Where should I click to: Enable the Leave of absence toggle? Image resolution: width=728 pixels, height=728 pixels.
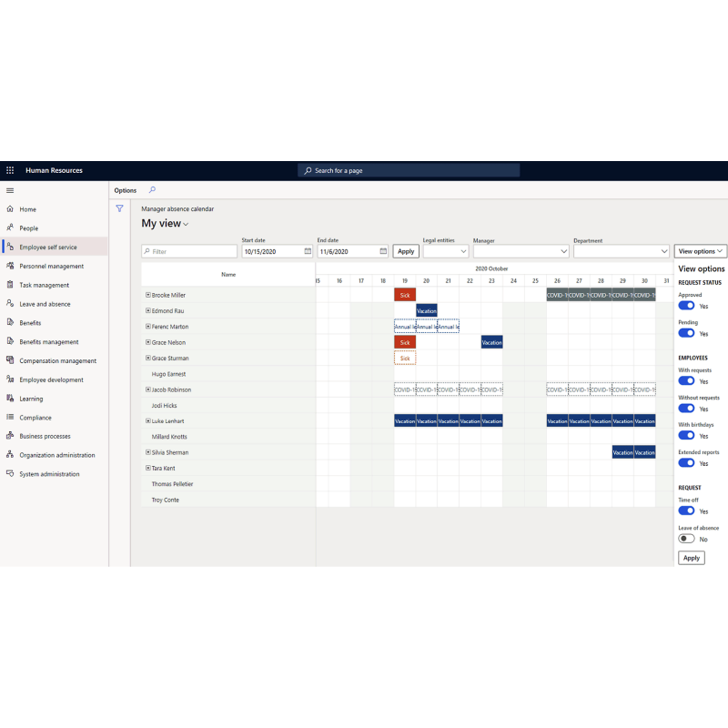[686, 539]
